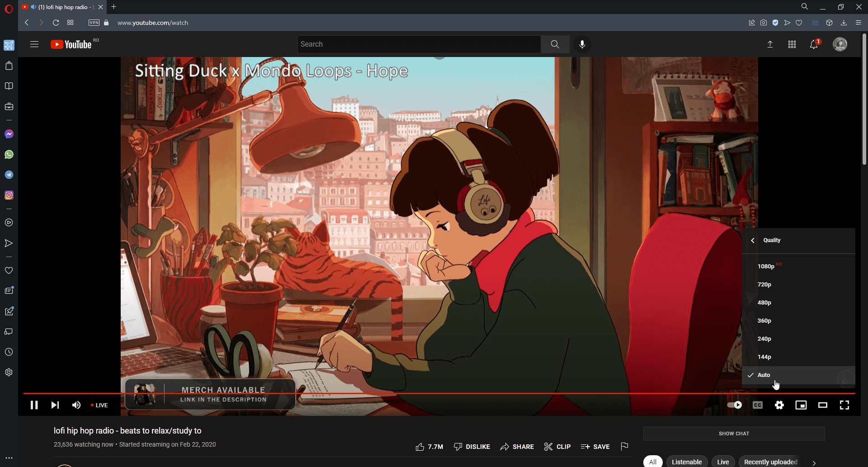Open Opera sidebar History clock
This screenshot has height=467, width=868.
point(9,352)
